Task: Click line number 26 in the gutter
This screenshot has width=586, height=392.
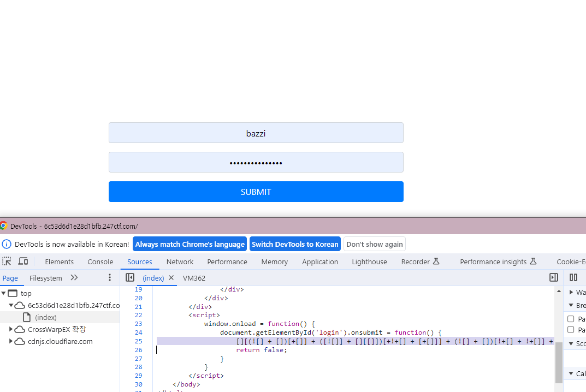Action: (x=138, y=350)
